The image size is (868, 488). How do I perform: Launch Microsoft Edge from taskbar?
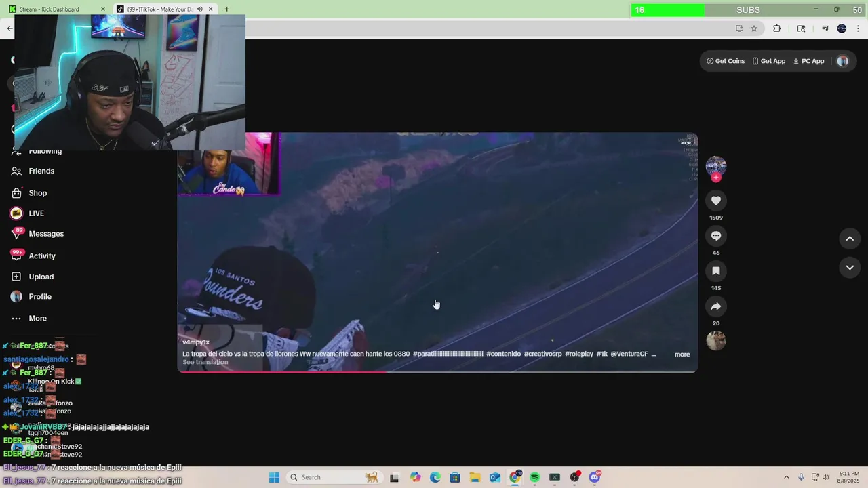pos(435,477)
